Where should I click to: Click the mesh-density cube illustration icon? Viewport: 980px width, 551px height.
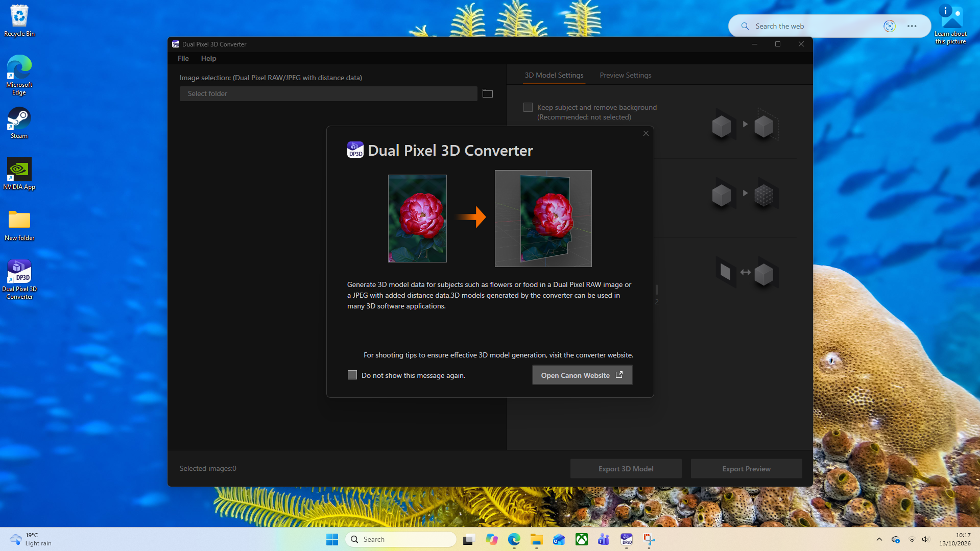point(745,194)
